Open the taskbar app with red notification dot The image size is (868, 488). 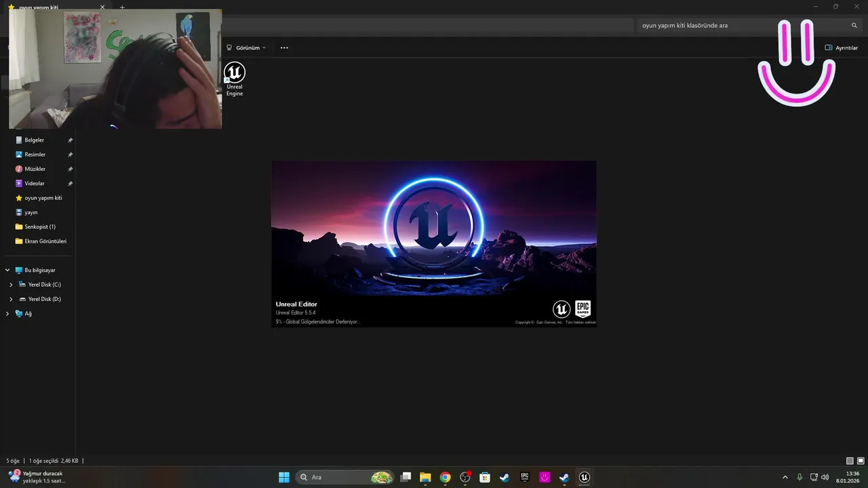pyautogui.click(x=465, y=477)
